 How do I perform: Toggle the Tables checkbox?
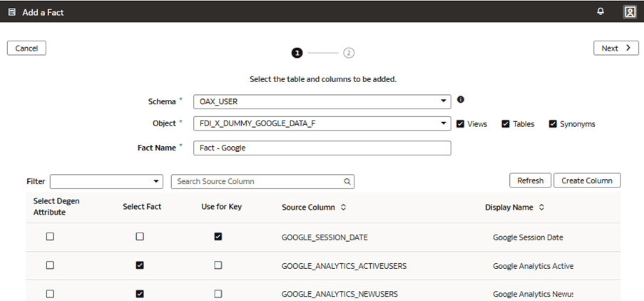coord(506,123)
